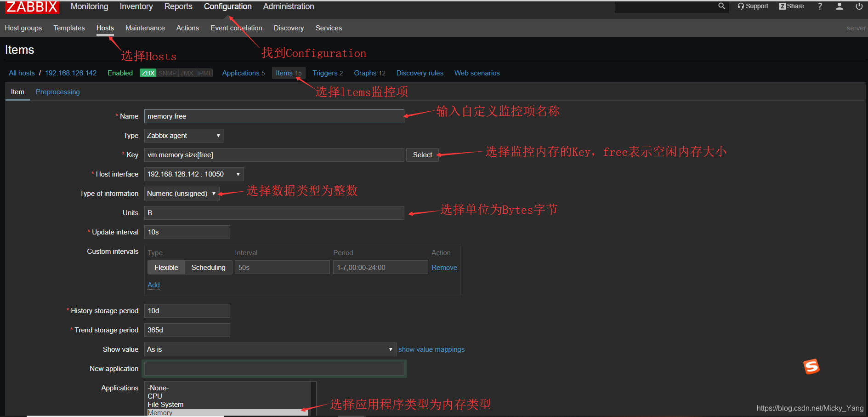The width and height of the screenshot is (868, 417).
Task: Click the Select key button
Action: coord(422,155)
